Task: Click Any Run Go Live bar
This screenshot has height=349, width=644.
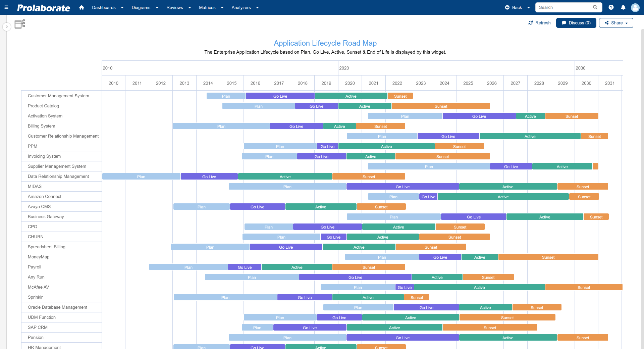Action: pos(355,277)
